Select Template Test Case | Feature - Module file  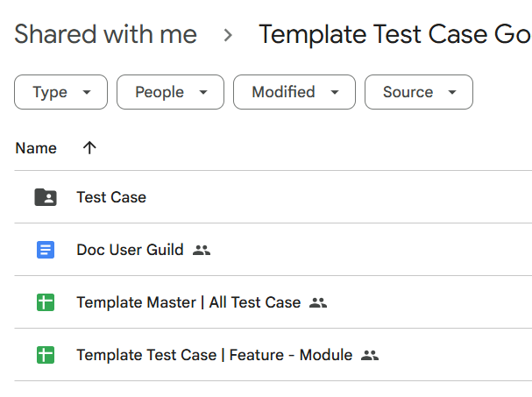[215, 355]
